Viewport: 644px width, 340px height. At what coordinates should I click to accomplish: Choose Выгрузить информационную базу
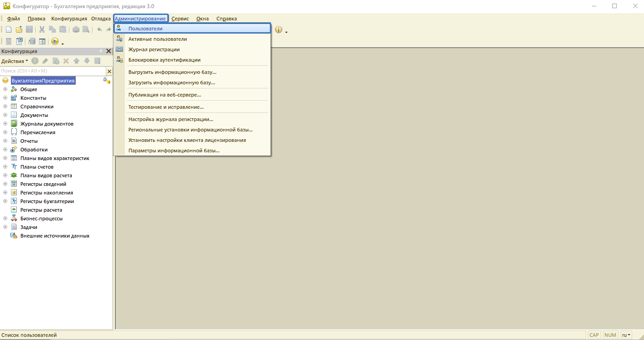pos(192,72)
